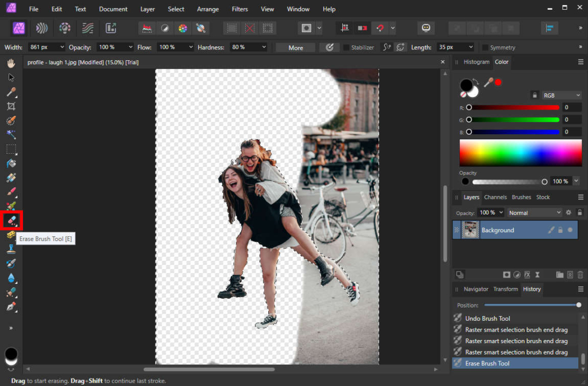588x386 pixels.
Task: Select the Crop tool
Action: pyautogui.click(x=11, y=107)
